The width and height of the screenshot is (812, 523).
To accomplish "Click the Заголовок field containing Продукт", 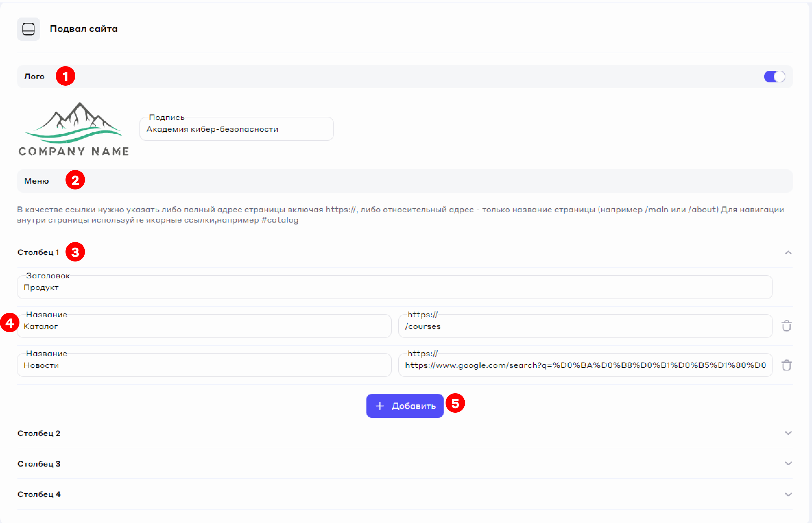I will [x=394, y=288].
